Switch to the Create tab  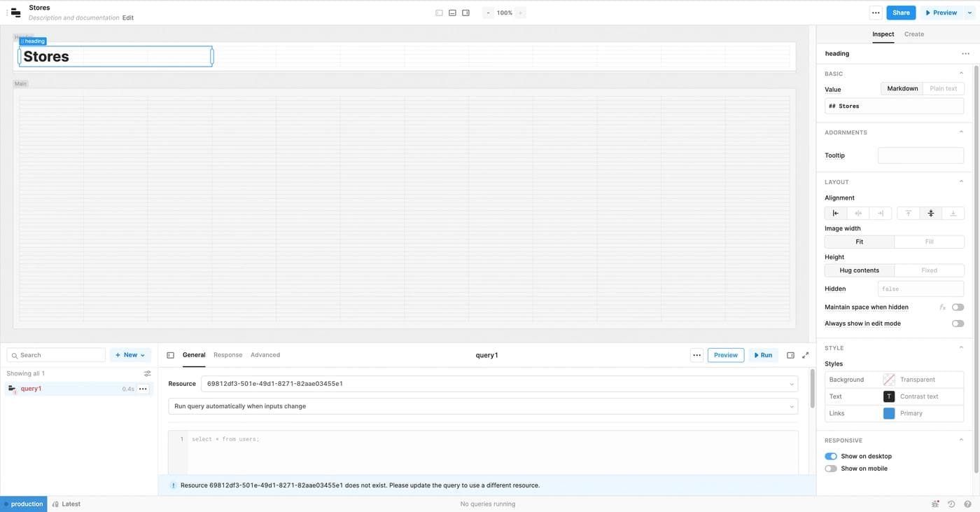[913, 34]
